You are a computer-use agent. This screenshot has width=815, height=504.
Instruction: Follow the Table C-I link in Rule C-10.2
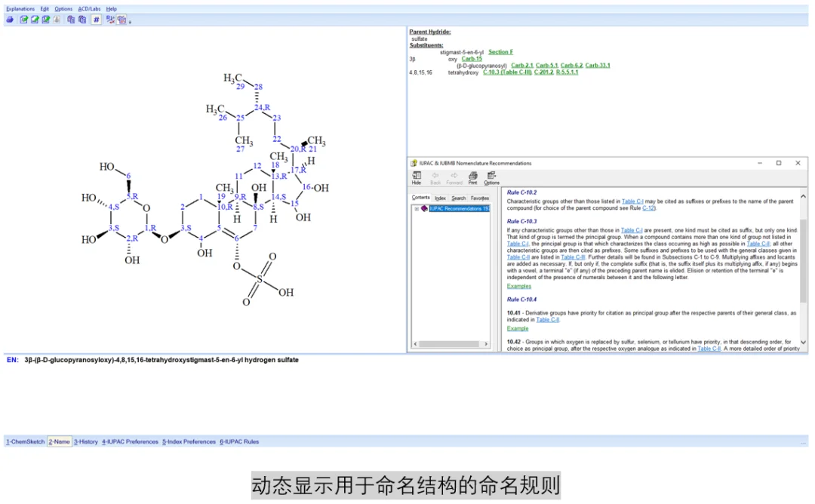632,201
